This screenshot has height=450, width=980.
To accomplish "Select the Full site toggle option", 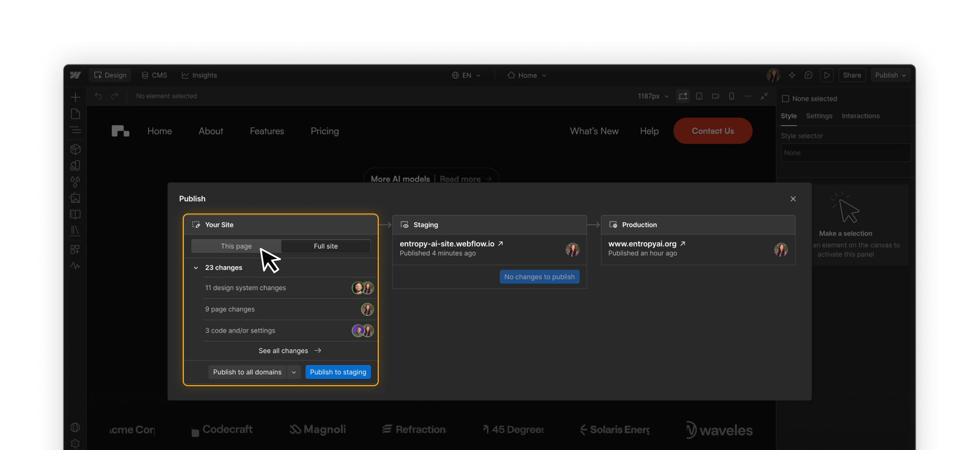I will 326,246.
